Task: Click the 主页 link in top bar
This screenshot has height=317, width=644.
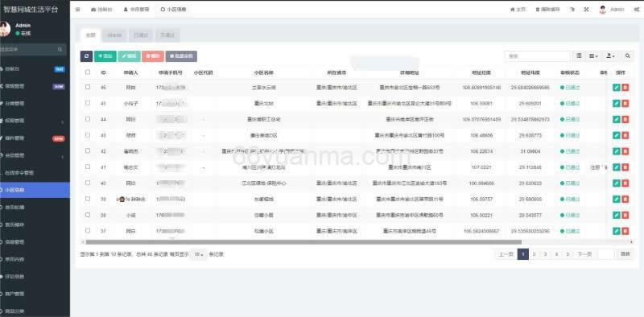Action: (x=518, y=10)
